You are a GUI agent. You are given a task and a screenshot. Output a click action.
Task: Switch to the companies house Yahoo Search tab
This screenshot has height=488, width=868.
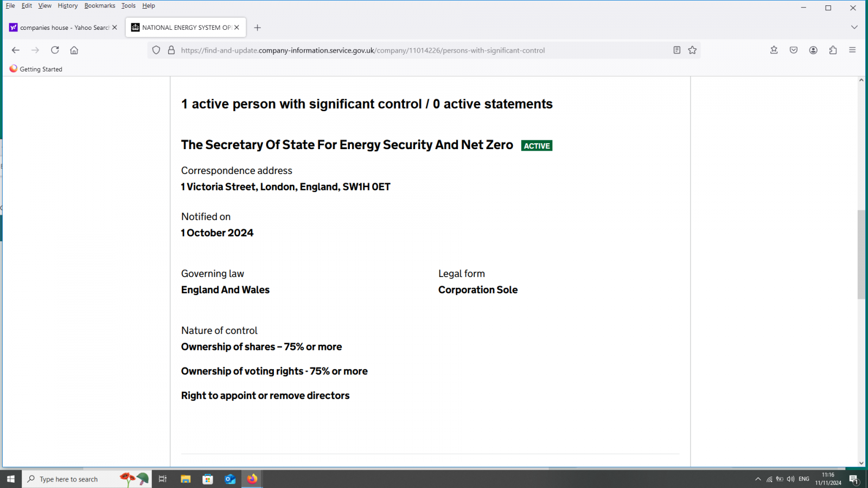point(60,28)
